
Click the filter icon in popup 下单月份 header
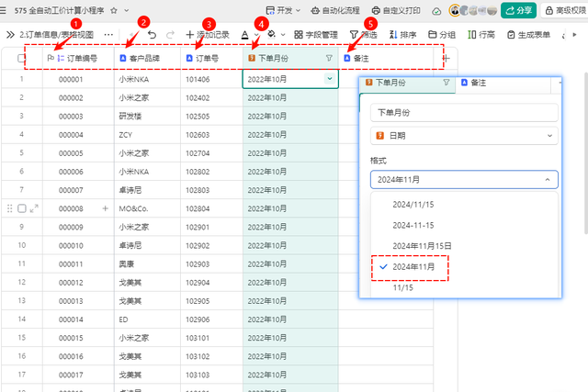(446, 82)
